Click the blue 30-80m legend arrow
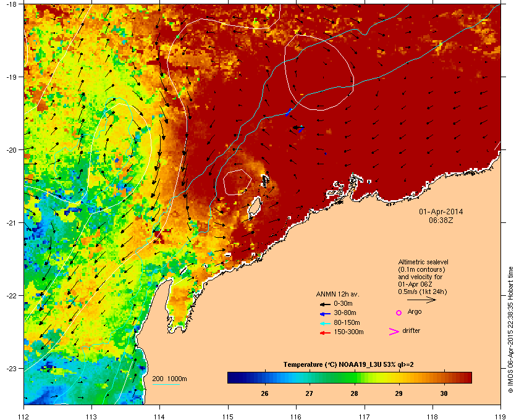The height and width of the screenshot is (420, 519). (325, 314)
